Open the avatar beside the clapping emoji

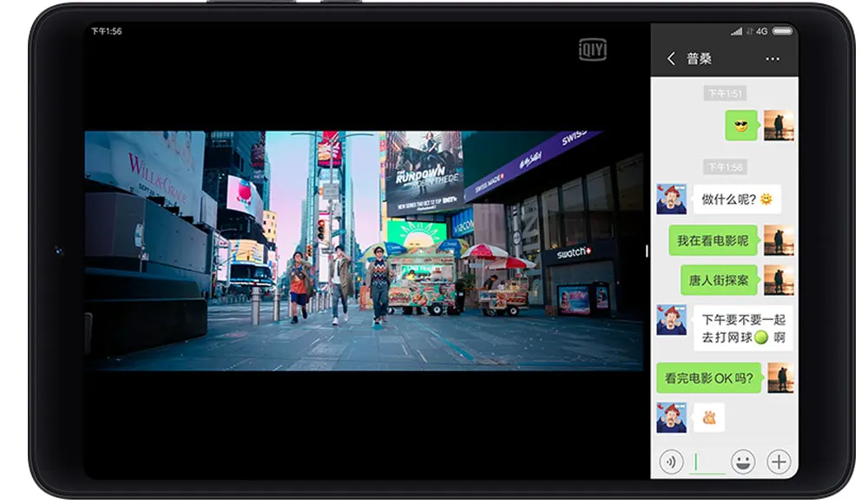pyautogui.click(x=672, y=418)
